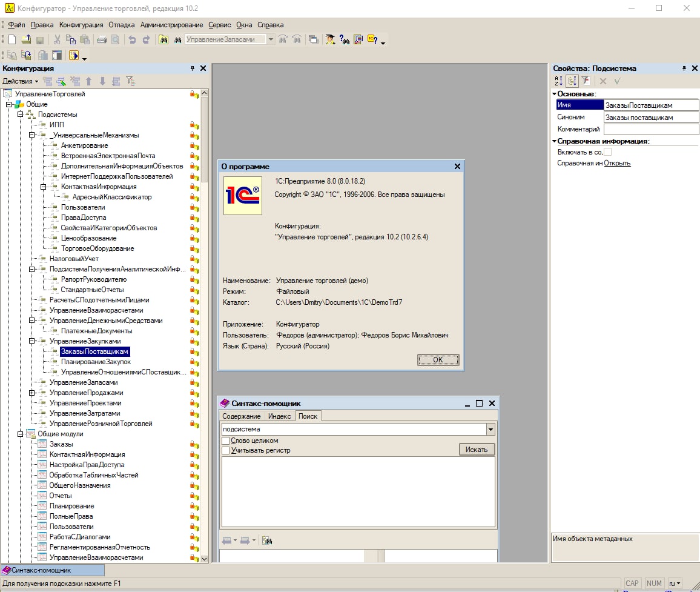Open global search with highlighted binoculars icon

click(x=163, y=40)
